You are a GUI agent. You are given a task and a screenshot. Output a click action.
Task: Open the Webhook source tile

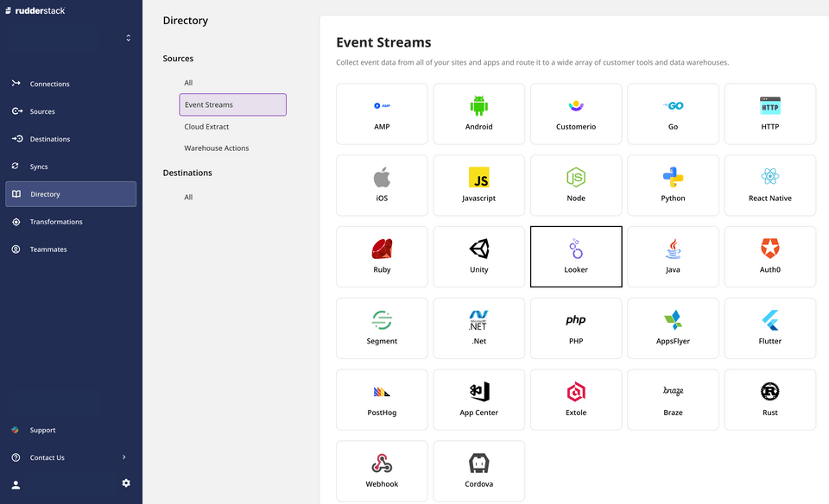coord(382,471)
